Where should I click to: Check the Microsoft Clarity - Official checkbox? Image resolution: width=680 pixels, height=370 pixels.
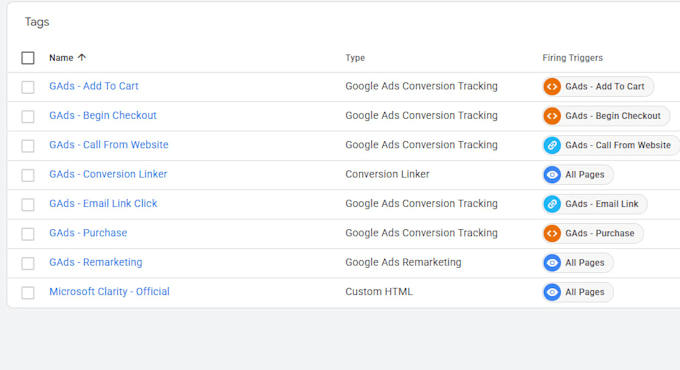point(28,292)
